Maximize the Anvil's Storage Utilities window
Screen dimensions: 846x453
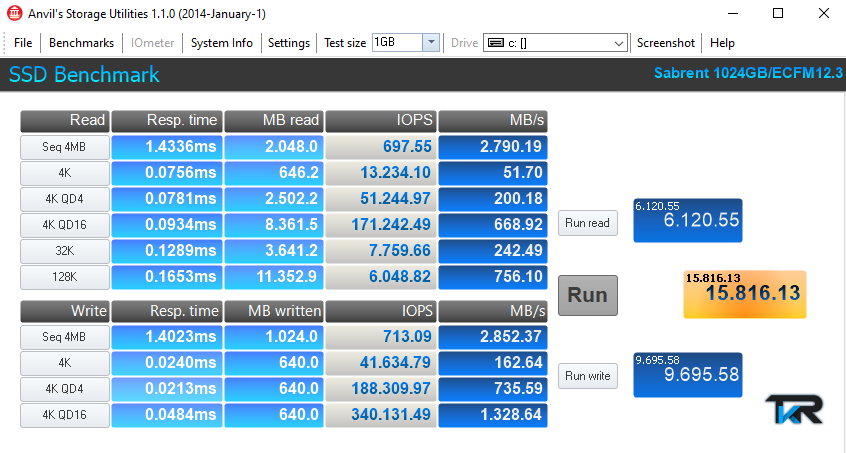[778, 13]
